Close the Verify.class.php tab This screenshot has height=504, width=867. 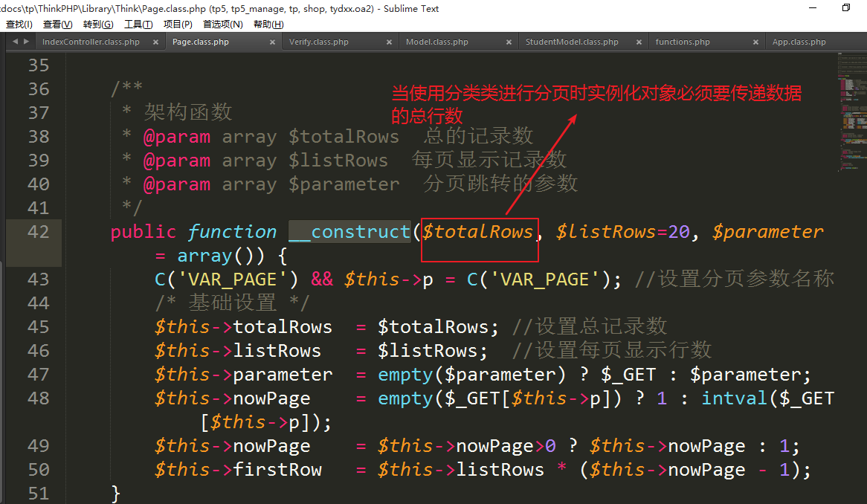point(390,42)
